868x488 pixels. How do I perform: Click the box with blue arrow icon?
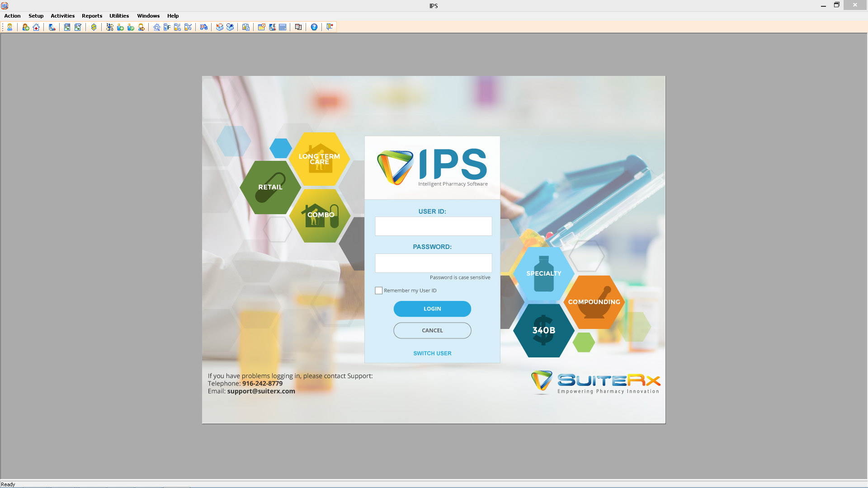tap(230, 27)
